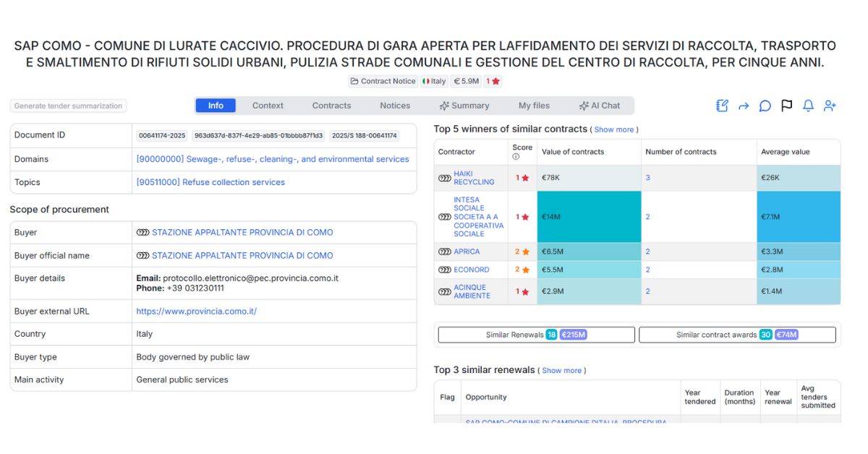Open the notifications bell icon
The image size is (868, 454).
808,106
